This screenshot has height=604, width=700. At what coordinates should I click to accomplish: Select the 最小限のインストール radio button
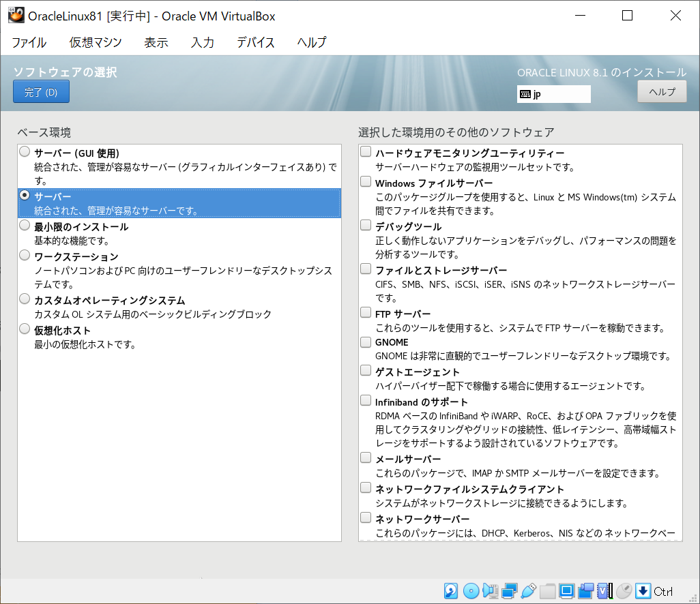coord(24,226)
